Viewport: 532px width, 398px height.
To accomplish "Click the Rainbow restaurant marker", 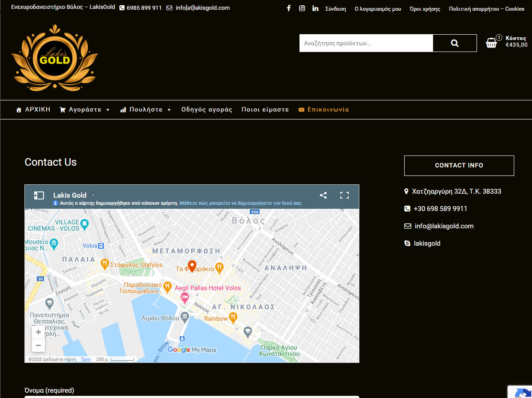I will (233, 318).
